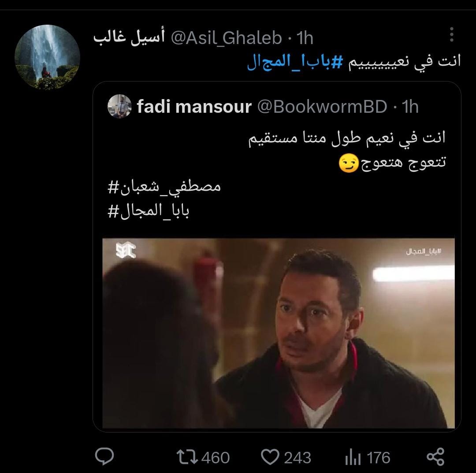Open hashtag #مصطفي_شعبان in quoted tweet
This screenshot has width=476, height=473.
(164, 187)
